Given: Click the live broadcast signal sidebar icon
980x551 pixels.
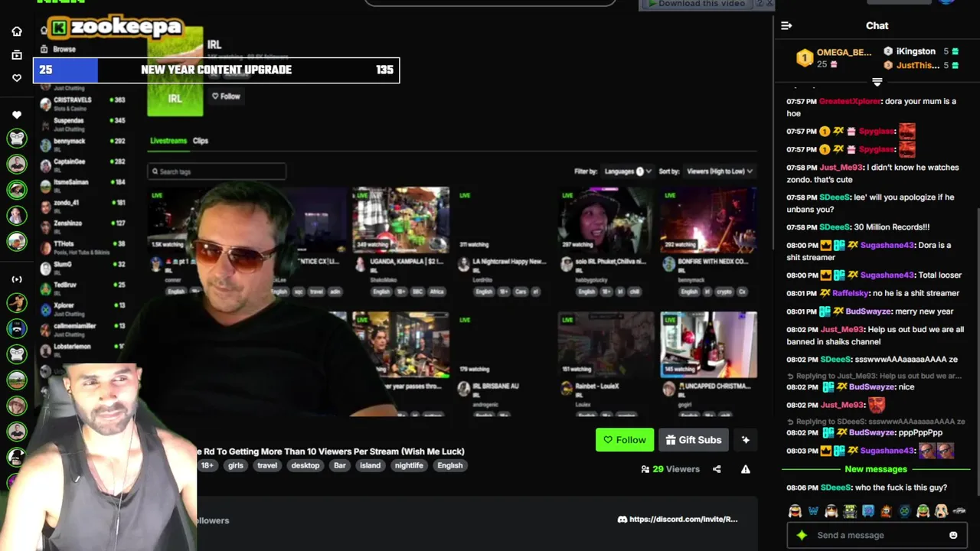Looking at the screenshot, I should [x=17, y=279].
